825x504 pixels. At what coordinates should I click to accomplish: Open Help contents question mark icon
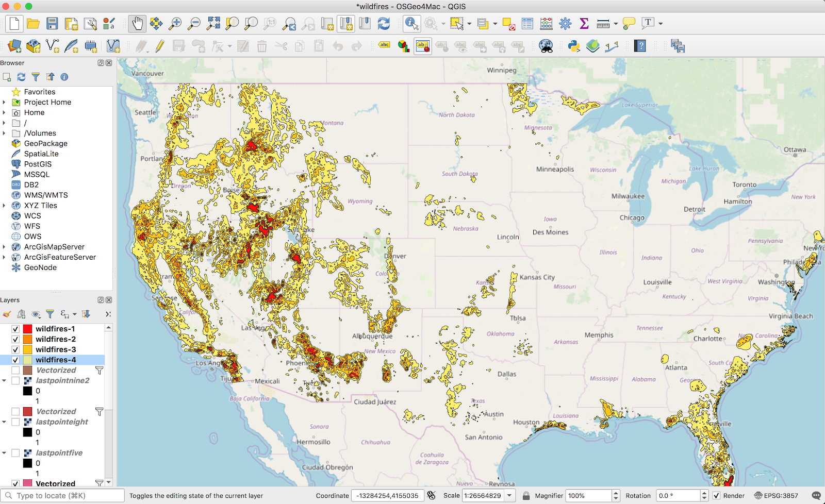pos(640,46)
